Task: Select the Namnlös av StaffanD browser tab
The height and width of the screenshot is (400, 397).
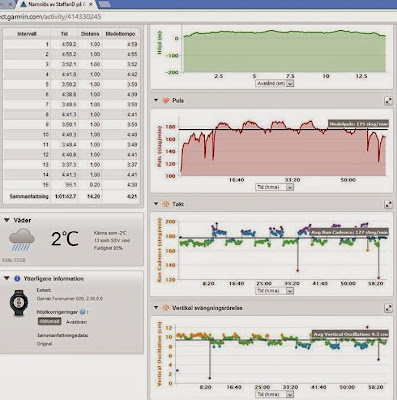Action: pyautogui.click(x=57, y=5)
